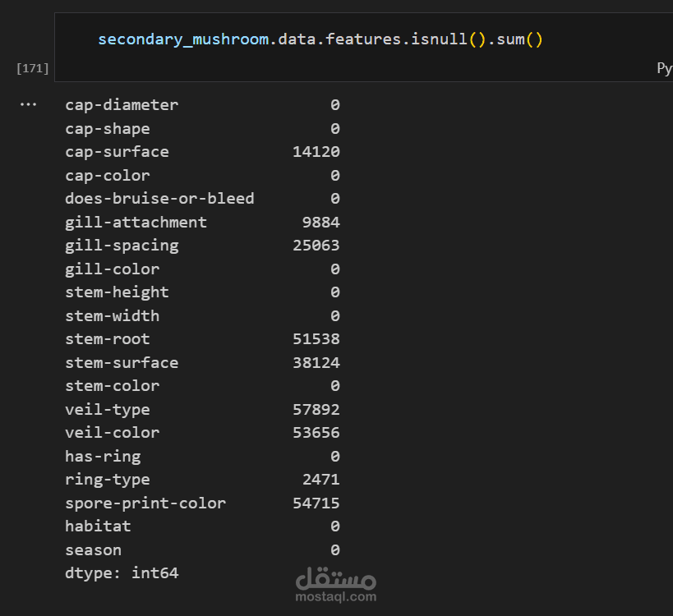Select the spore-print-color row label
The height and width of the screenshot is (616, 673).
pos(145,503)
